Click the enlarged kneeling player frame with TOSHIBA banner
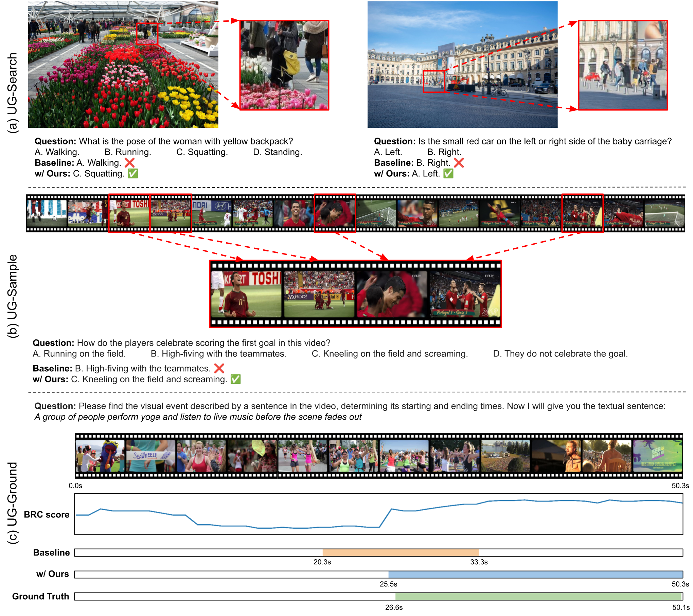The height and width of the screenshot is (616, 693). 247,294
